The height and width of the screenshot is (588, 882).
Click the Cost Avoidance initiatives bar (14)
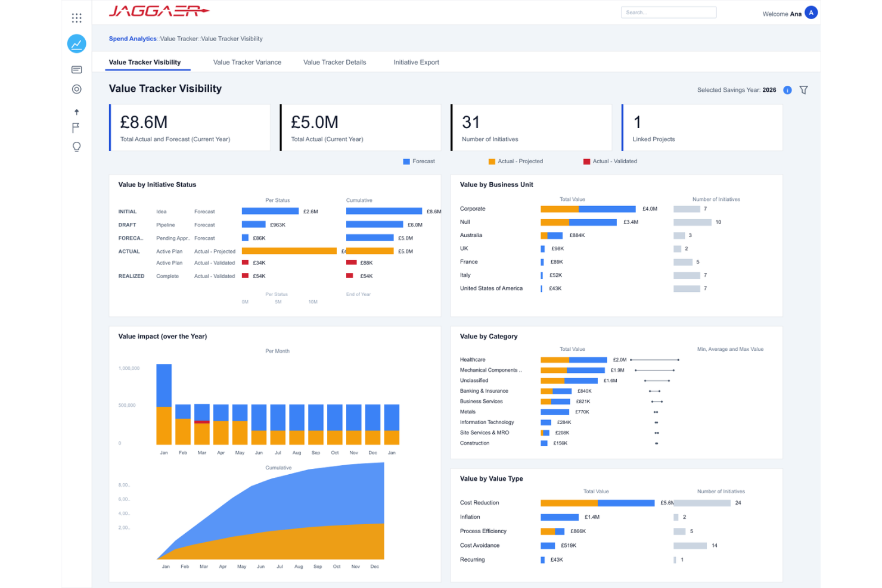pos(690,546)
